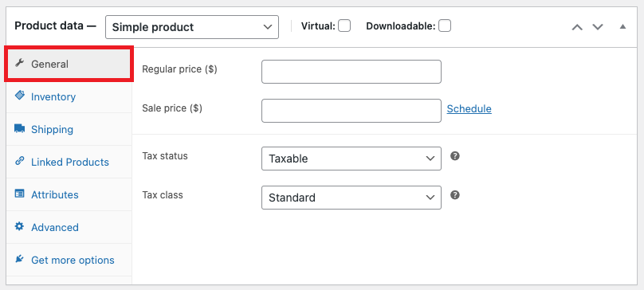The height and width of the screenshot is (290, 644).
Task: Open the Tax status Taxable dropdown
Action: click(351, 159)
